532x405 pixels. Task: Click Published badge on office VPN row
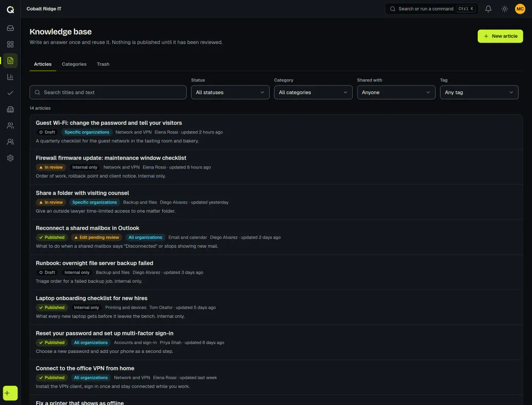click(52, 378)
